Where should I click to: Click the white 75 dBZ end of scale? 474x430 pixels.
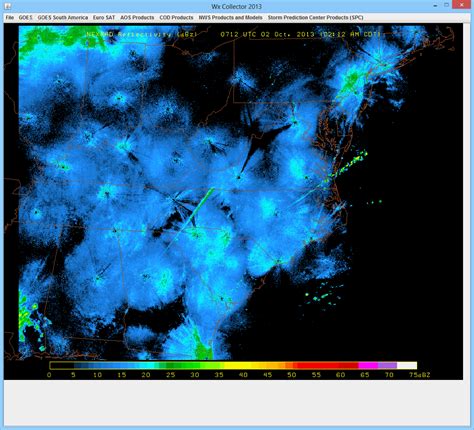pyautogui.click(x=407, y=365)
